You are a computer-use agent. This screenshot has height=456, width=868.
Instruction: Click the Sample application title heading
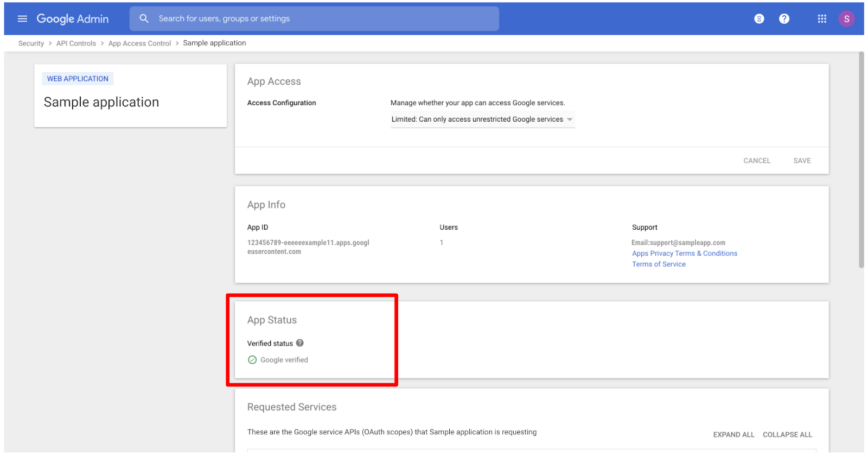(101, 102)
